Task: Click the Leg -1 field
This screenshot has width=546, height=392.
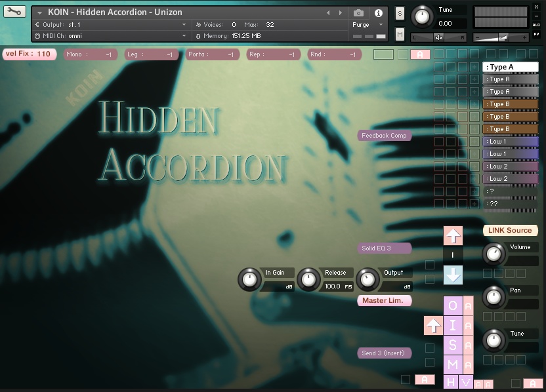Action: pyautogui.click(x=152, y=54)
